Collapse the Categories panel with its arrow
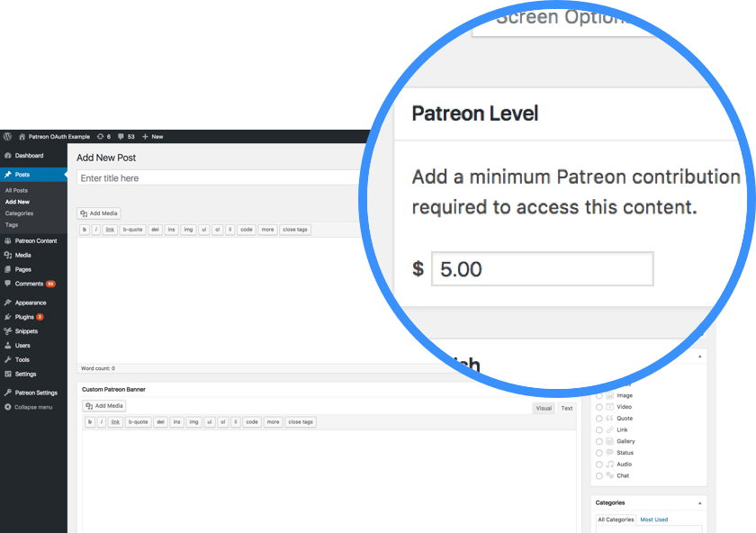The height and width of the screenshot is (533, 756). [x=700, y=501]
